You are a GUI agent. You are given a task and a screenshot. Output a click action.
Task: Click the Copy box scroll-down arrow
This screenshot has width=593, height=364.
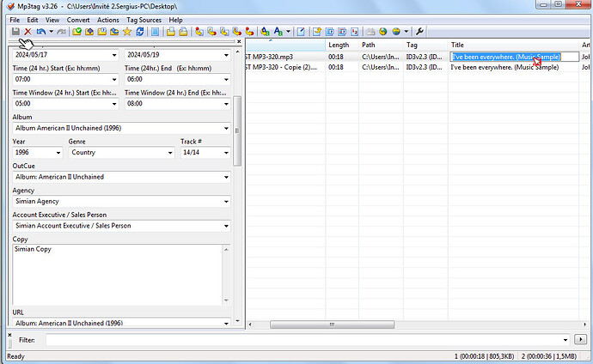pos(226,300)
